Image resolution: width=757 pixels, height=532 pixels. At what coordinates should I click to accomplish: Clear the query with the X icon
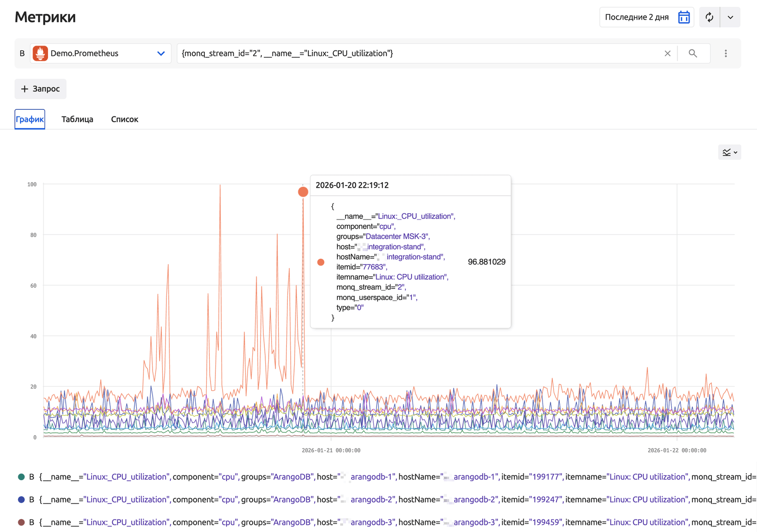tap(667, 53)
